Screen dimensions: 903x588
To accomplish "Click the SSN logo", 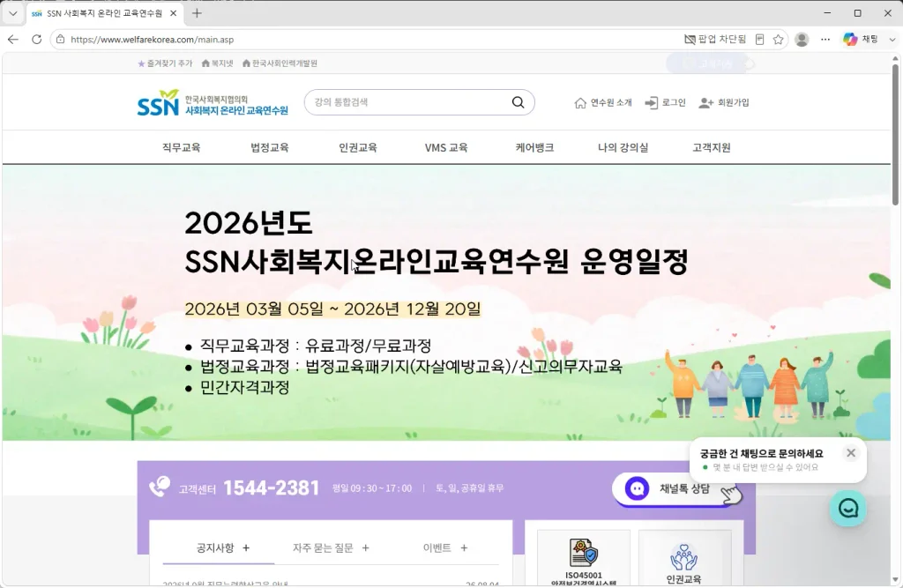I will coord(213,102).
